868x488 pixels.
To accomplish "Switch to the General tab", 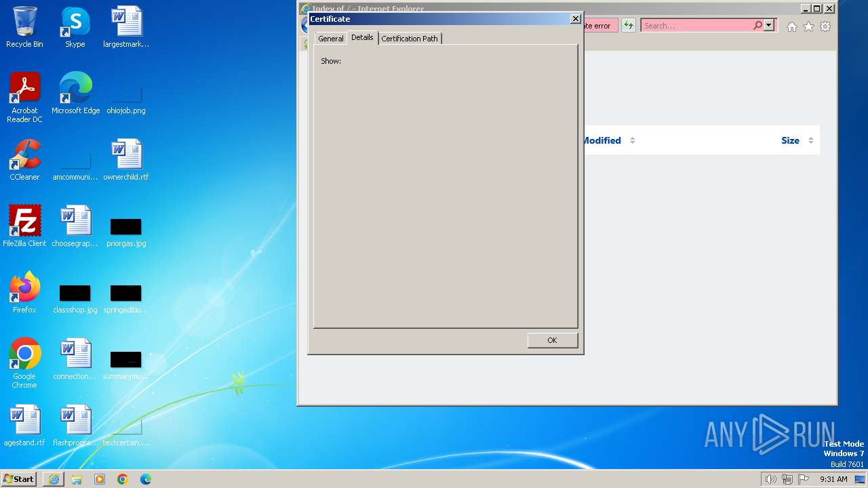I will [x=331, y=39].
